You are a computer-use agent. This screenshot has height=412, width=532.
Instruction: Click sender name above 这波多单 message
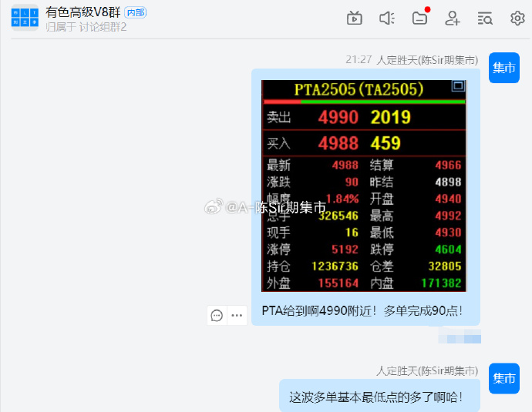point(427,371)
